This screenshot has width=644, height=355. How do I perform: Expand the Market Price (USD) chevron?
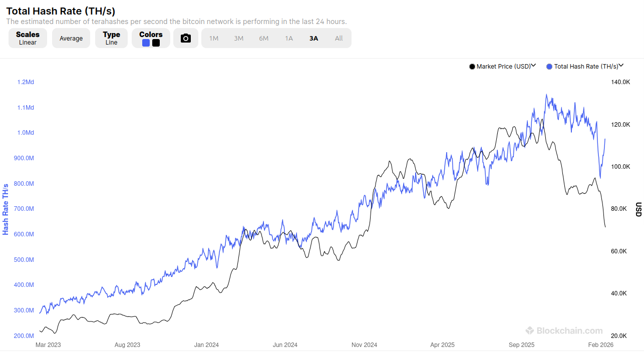click(x=533, y=66)
